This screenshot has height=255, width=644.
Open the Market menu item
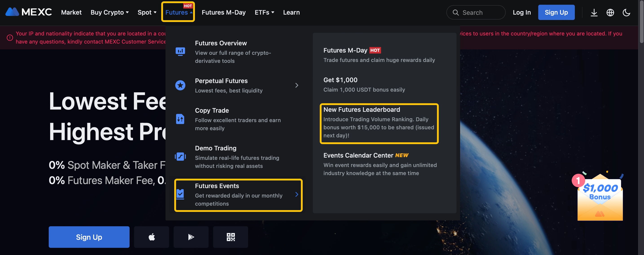[71, 12]
